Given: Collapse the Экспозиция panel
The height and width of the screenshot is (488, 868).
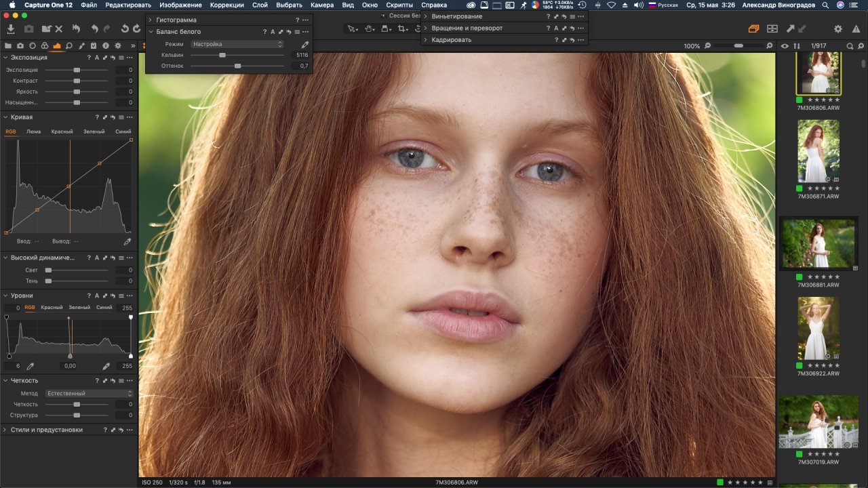Looking at the screenshot, I should tap(5, 58).
